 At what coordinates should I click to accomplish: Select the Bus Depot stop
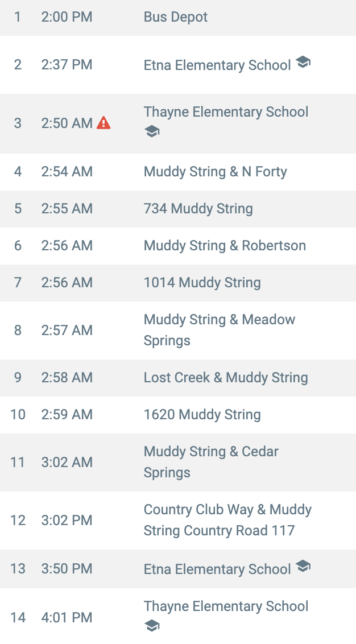pyautogui.click(x=178, y=17)
